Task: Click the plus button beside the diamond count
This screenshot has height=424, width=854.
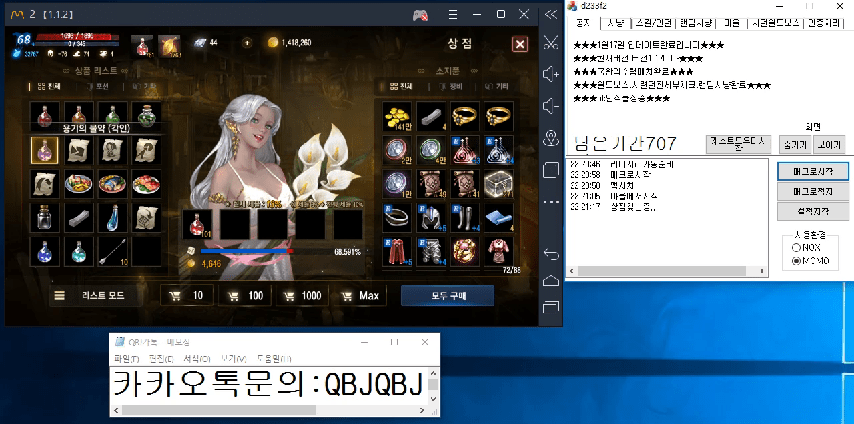Action: click(247, 42)
